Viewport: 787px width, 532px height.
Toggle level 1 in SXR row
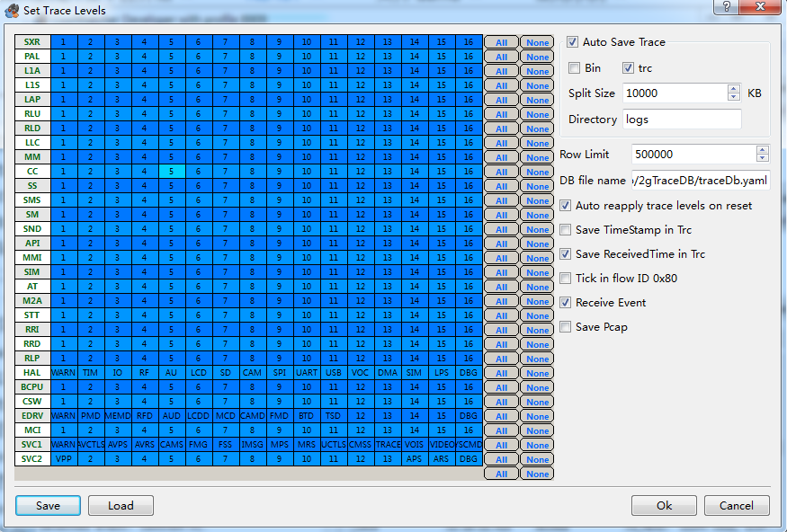coord(64,42)
